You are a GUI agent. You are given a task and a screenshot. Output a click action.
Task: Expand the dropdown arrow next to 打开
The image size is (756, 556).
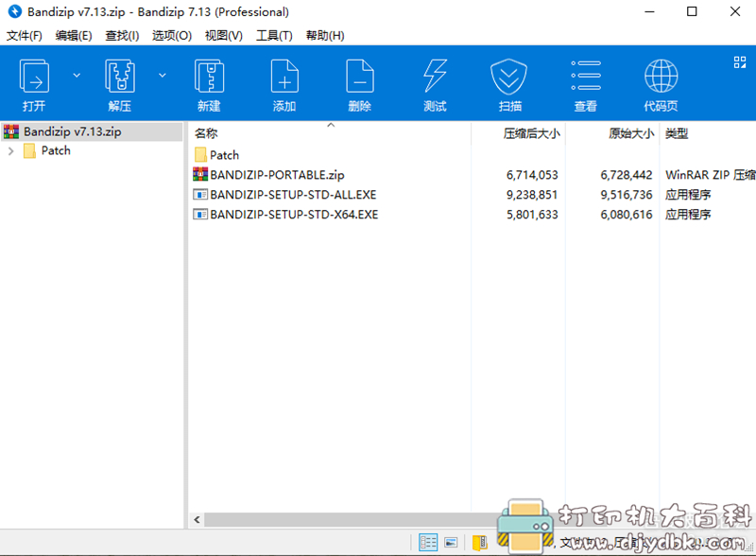[x=77, y=76]
